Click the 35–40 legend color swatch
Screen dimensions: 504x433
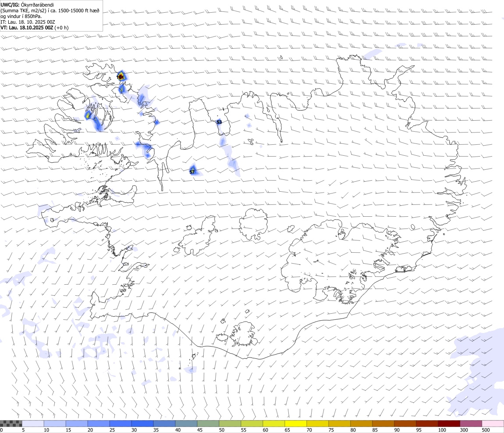coord(164,423)
